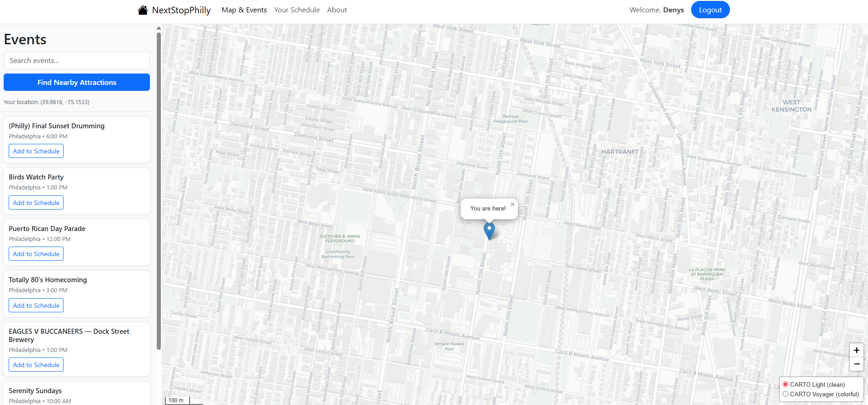Add EAGLES V BUCCANEERS event to schedule
Image resolution: width=868 pixels, height=405 pixels.
[x=36, y=365]
